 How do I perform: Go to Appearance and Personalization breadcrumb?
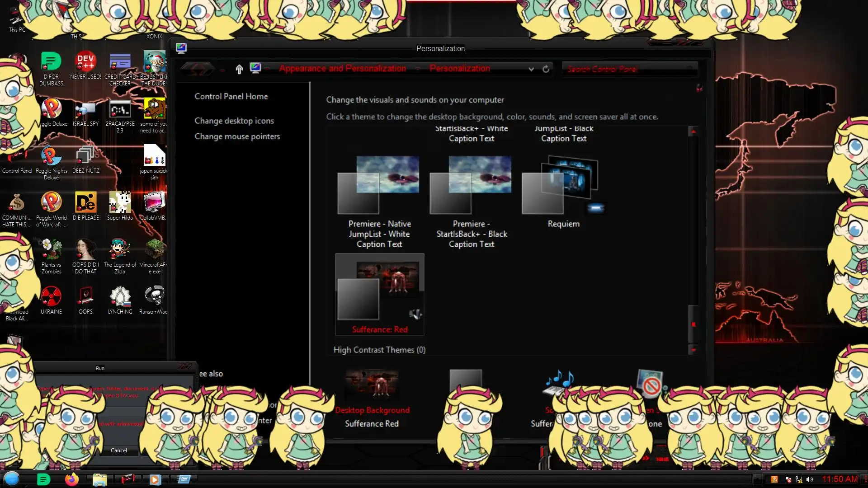342,69
